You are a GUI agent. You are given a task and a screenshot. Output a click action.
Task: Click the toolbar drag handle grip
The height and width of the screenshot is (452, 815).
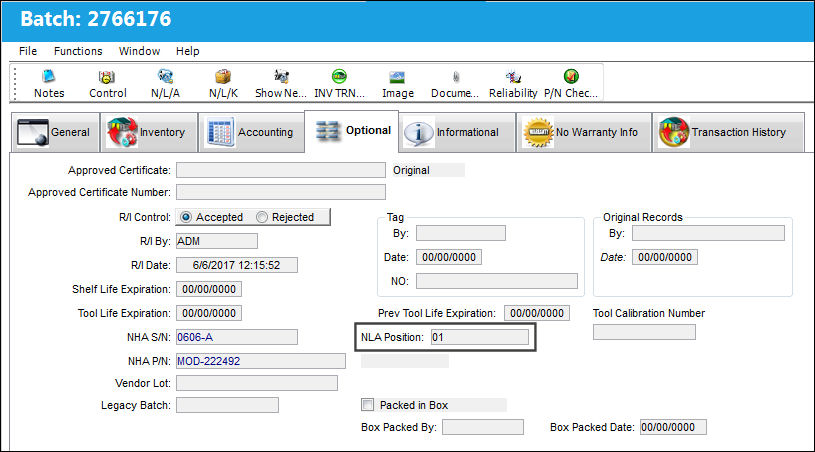coord(15,83)
